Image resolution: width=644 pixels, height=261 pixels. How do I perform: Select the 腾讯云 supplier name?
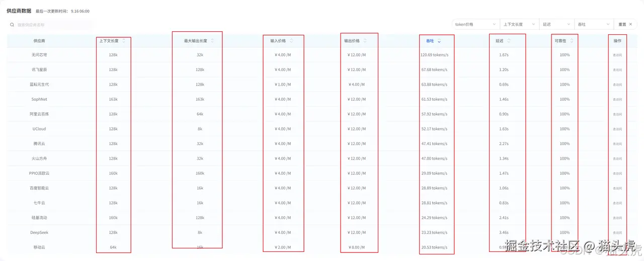click(x=39, y=144)
